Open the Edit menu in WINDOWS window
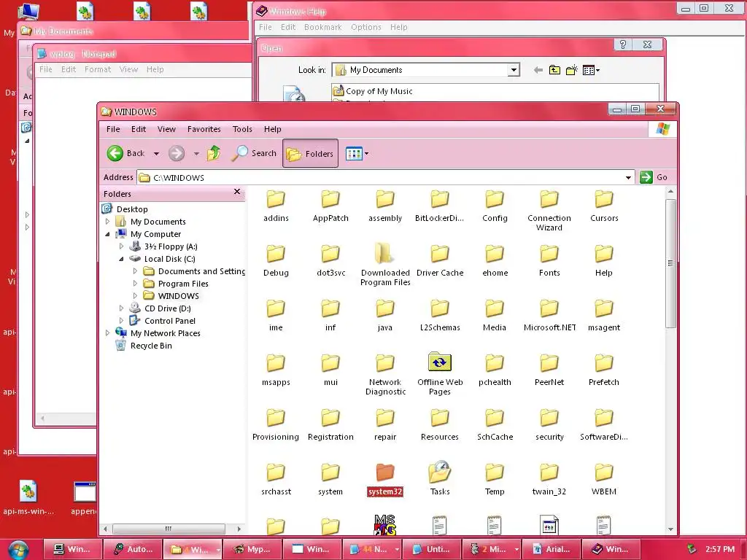This screenshot has height=560, width=747. tap(139, 129)
